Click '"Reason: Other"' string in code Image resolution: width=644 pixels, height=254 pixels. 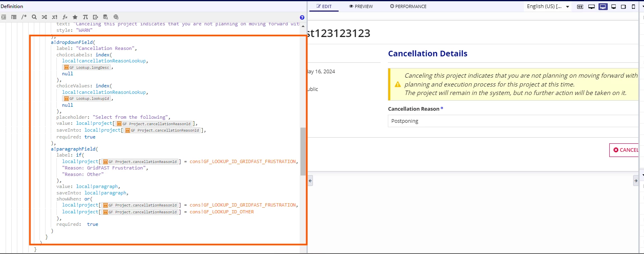tap(83, 174)
